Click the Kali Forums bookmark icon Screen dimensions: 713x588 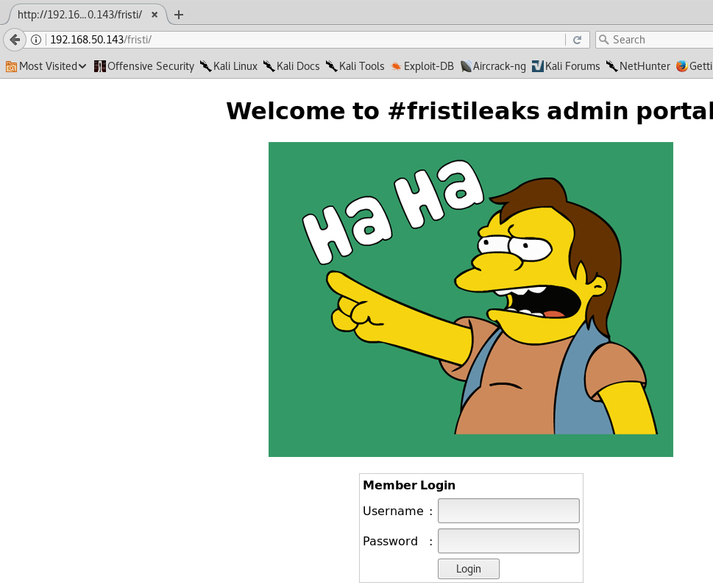(537, 66)
